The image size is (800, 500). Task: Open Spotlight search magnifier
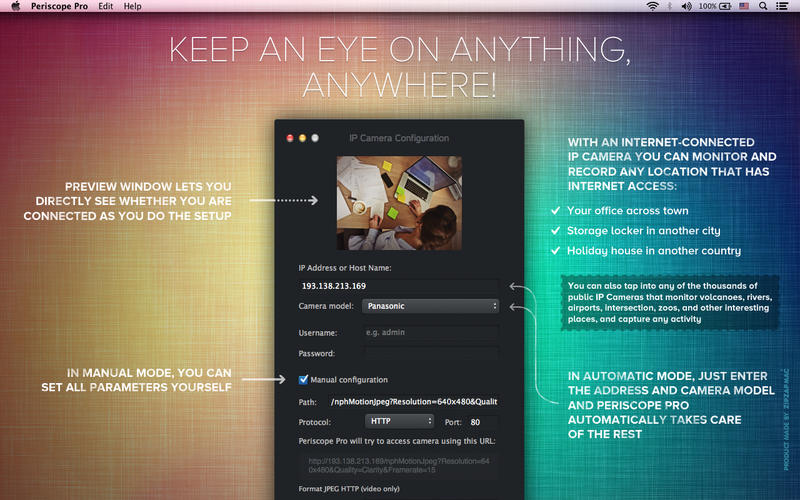(763, 6)
